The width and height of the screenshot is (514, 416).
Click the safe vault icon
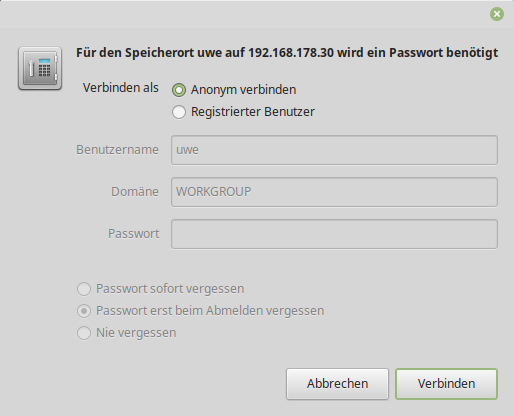click(40, 68)
